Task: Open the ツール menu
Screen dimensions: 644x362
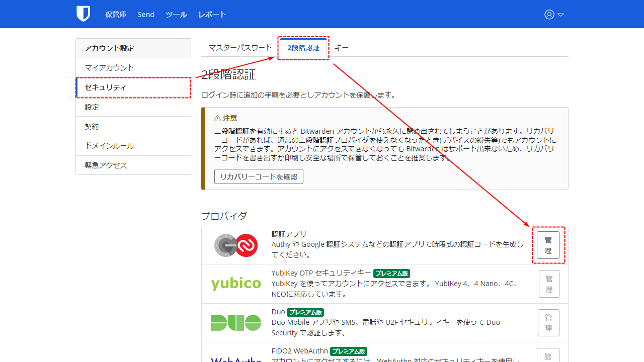Action: point(176,15)
